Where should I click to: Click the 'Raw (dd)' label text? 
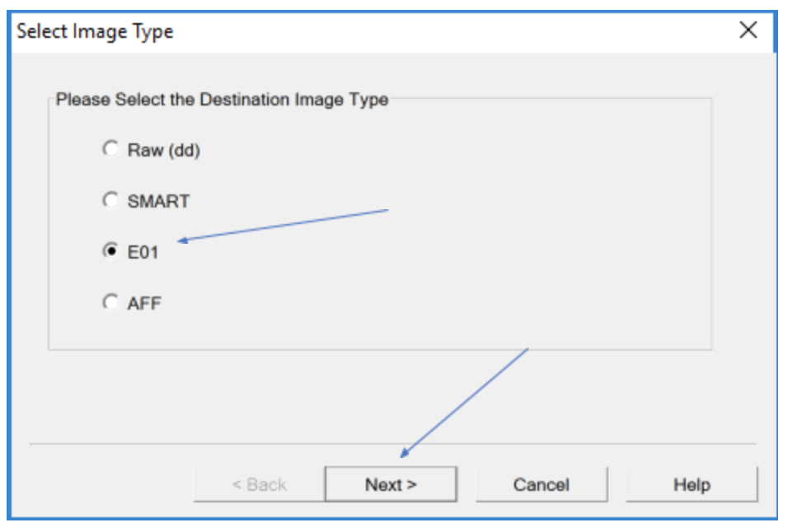click(163, 151)
